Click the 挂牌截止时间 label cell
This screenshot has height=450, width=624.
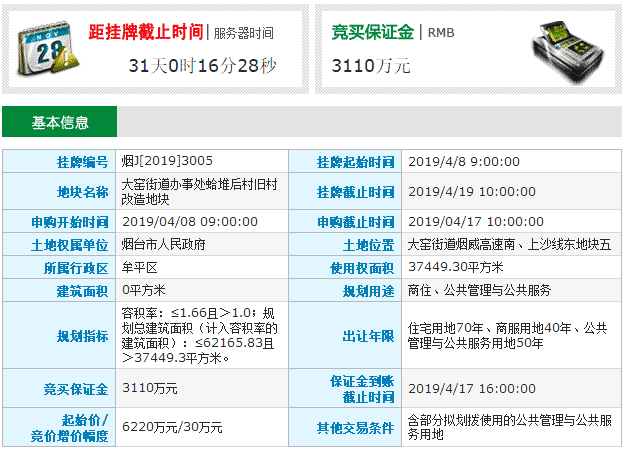click(345, 191)
